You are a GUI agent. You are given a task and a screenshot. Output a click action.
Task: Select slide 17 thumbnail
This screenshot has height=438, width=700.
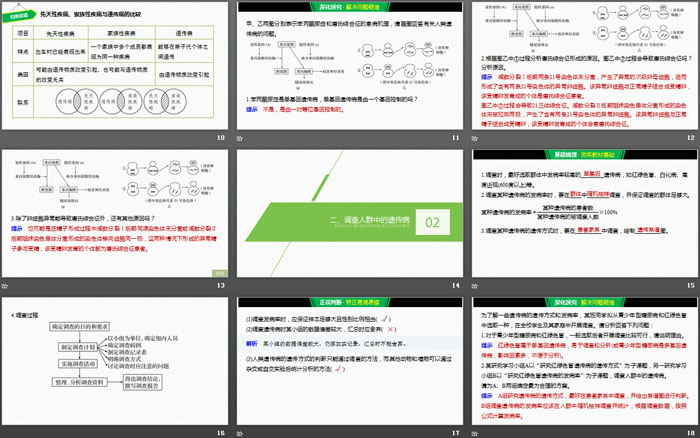(350, 361)
